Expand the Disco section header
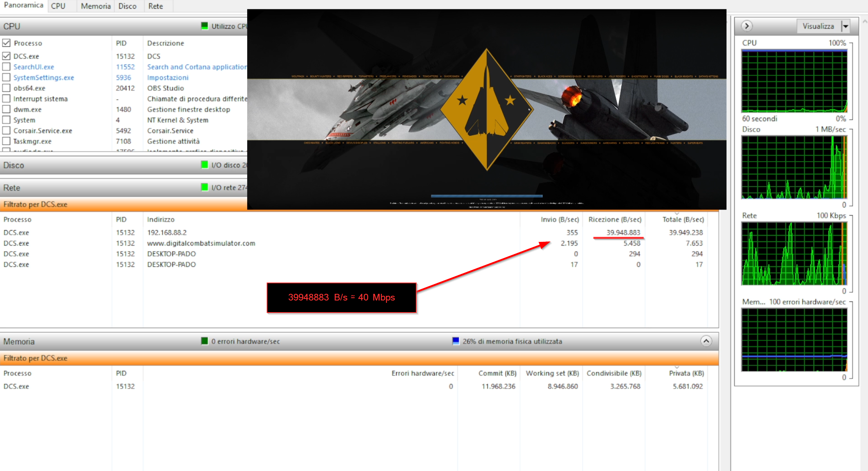Screen dimensions: 868x471 pos(123,165)
